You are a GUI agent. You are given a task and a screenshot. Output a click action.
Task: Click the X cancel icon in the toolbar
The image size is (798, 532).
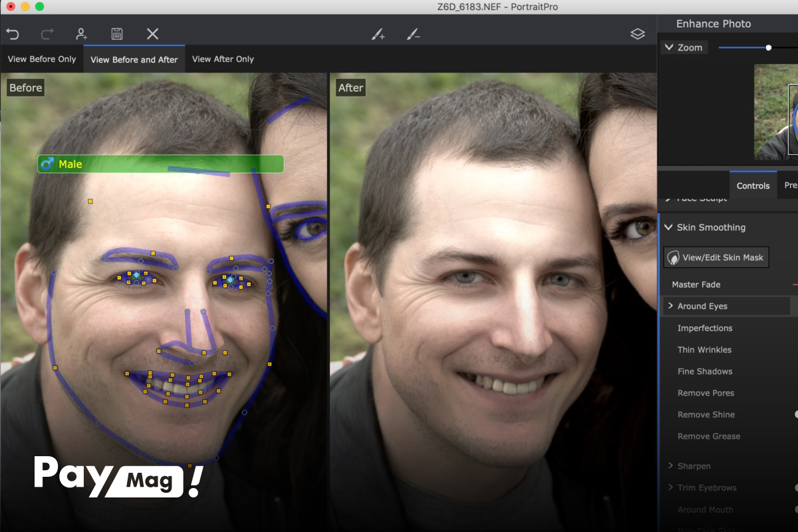click(x=154, y=33)
